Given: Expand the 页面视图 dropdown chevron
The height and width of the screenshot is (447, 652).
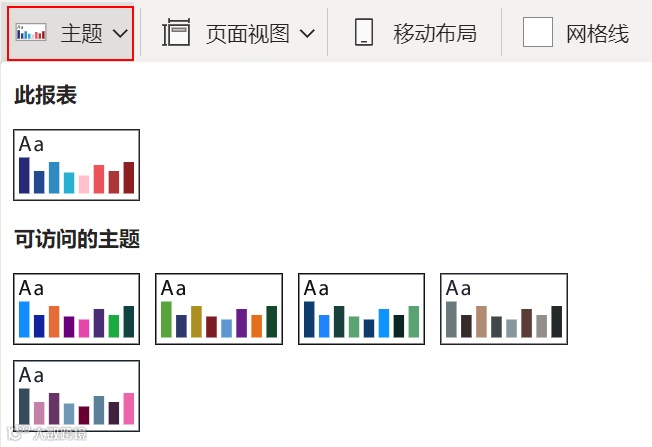Looking at the screenshot, I should [307, 33].
